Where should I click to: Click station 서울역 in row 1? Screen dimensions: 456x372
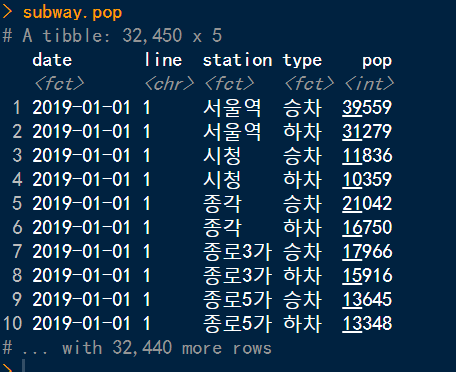pos(232,108)
